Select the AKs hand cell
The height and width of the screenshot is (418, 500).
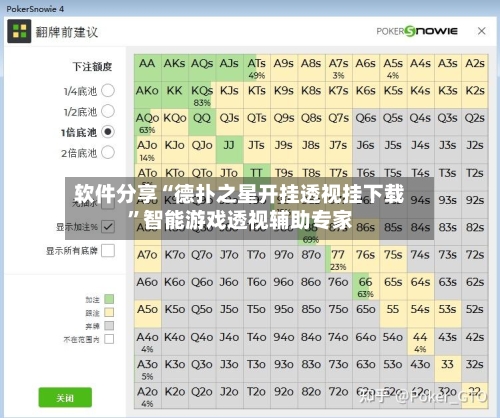click(175, 68)
